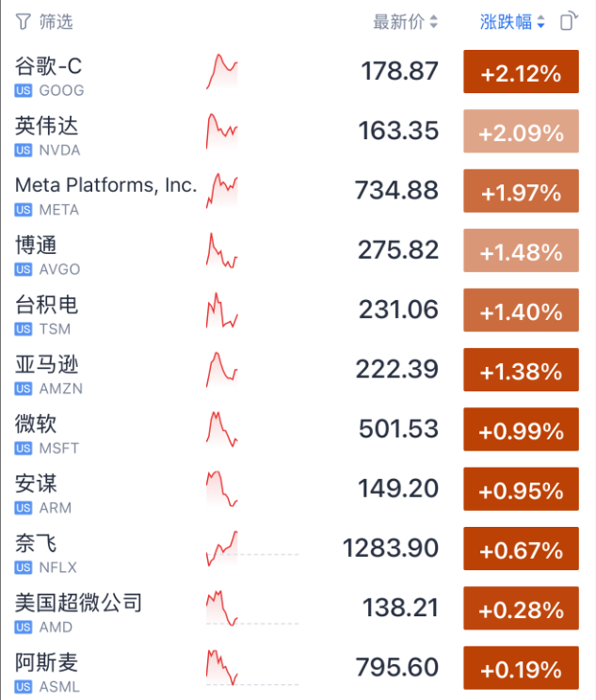Click the copy/layout icon in the header
The width and height of the screenshot is (596, 700).
(568, 22)
